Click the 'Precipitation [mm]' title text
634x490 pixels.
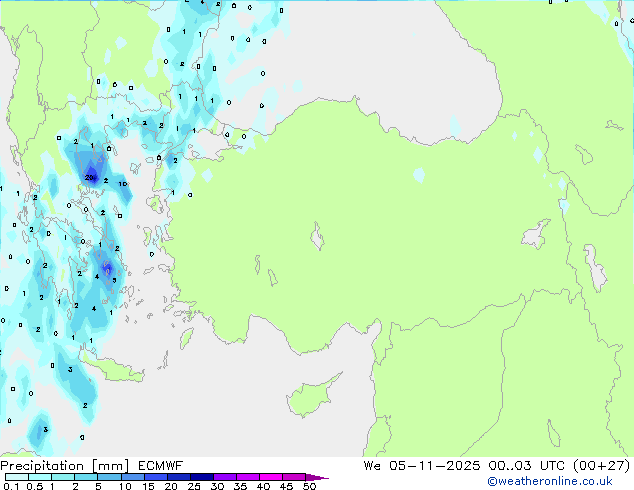coord(65,466)
